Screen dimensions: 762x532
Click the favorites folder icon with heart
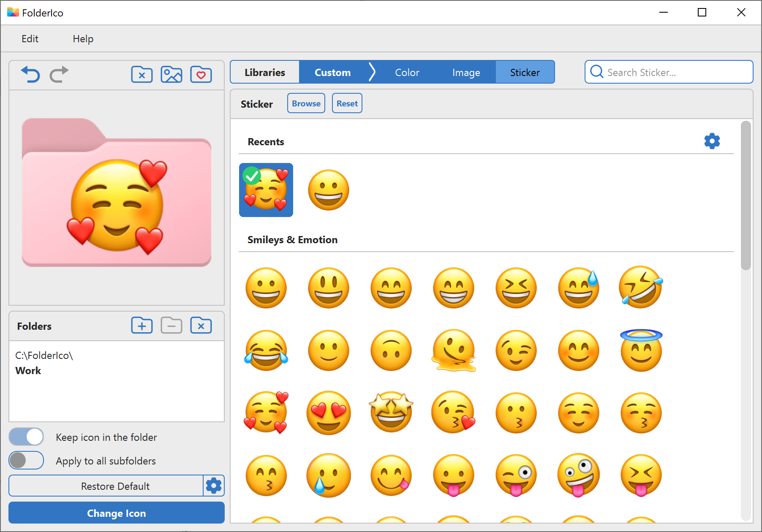(201, 74)
